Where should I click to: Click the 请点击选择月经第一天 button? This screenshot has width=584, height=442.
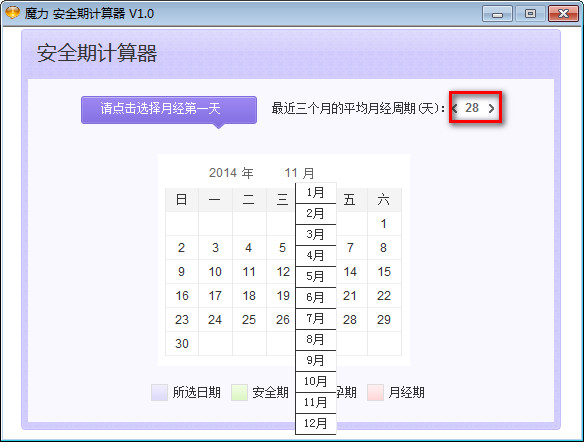[169, 109]
